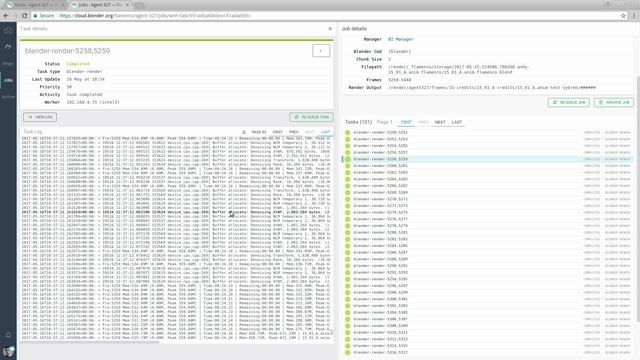Close the Task details panel
The image size is (640, 360).
click(330, 29)
